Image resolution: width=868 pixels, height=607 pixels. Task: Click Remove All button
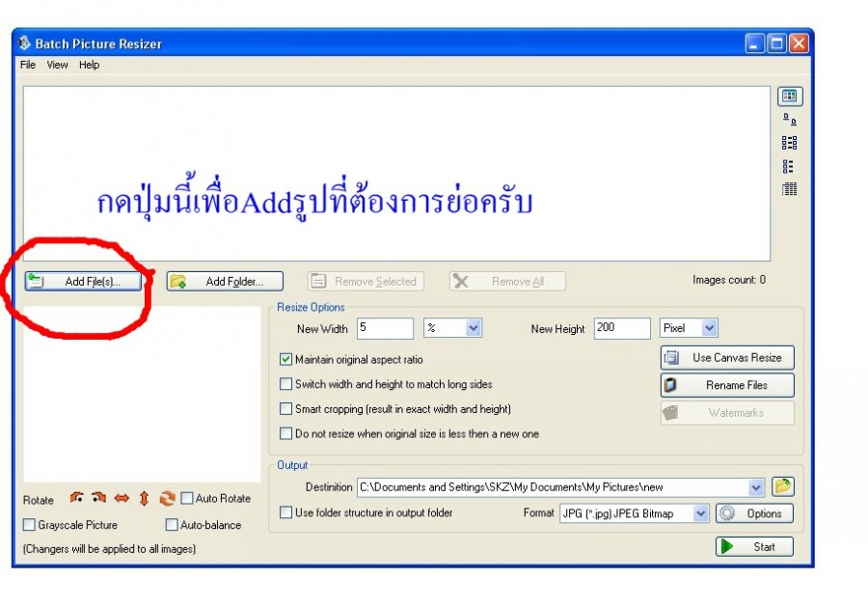click(507, 282)
